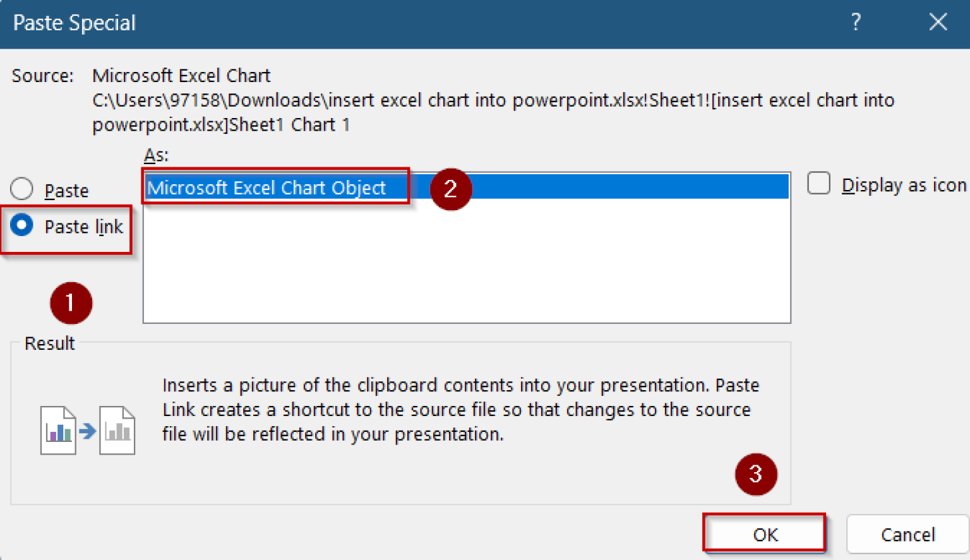970x560 pixels.
Task: Click the Source file path text
Action: click(442, 101)
